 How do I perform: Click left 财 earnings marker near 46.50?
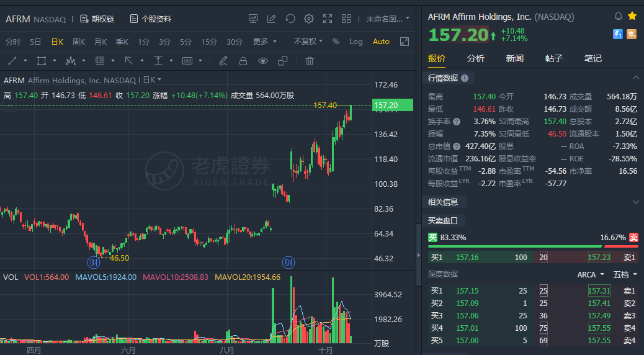tap(94, 262)
